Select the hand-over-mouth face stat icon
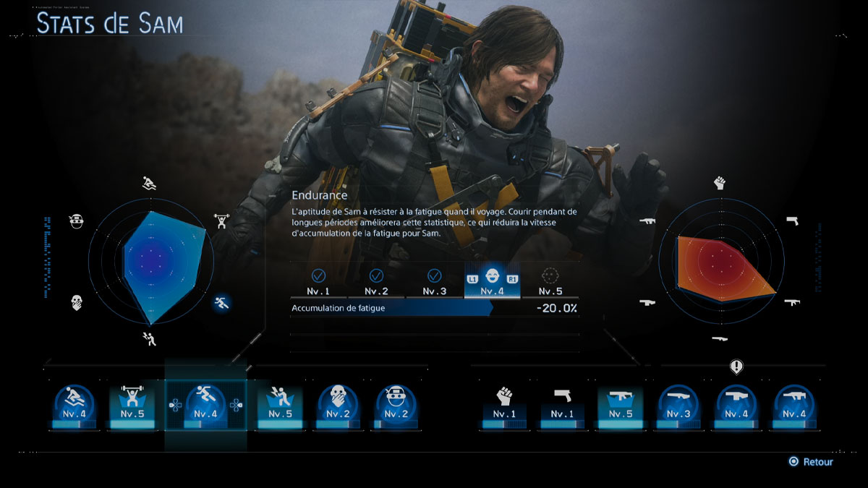 [x=338, y=404]
